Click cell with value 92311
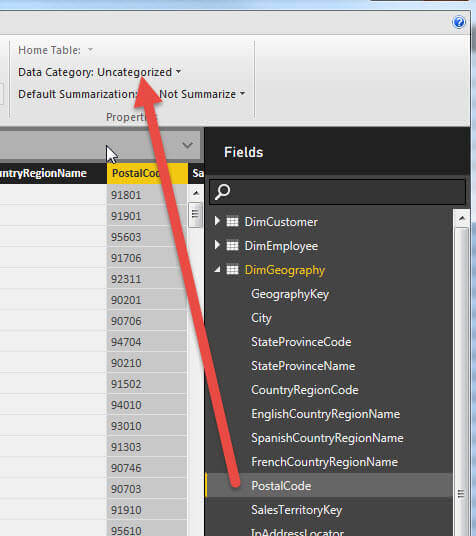Viewport: 476px width, 536px height. coord(147,279)
